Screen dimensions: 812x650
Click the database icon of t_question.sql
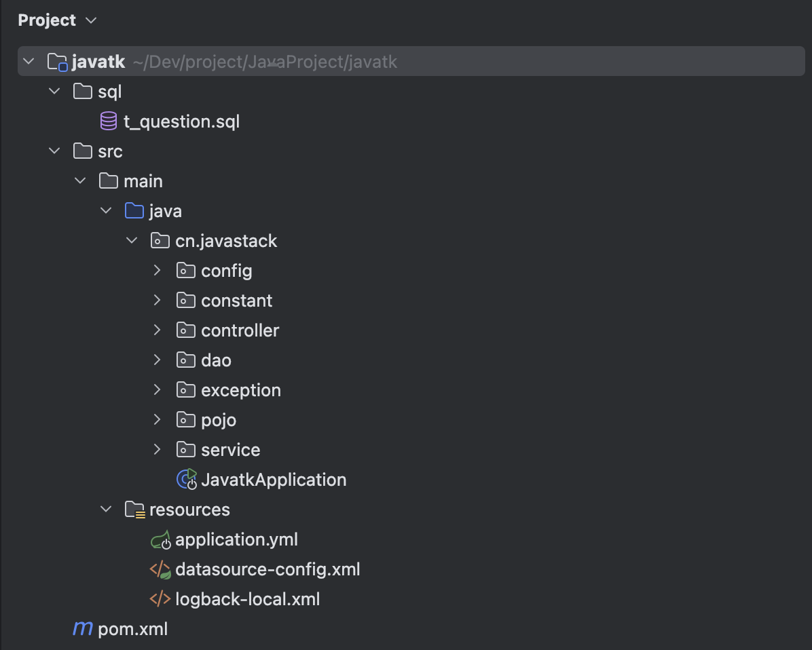[108, 121]
